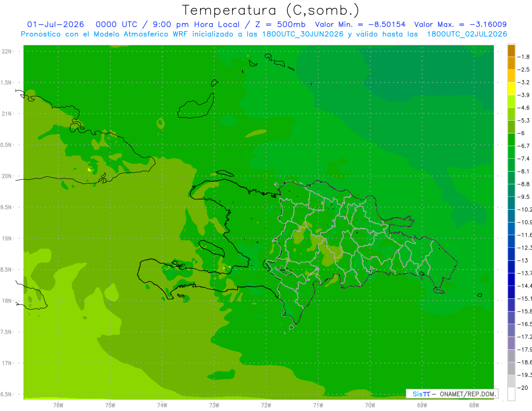Click the "20N" latitude label
532x411 pixels.
click(x=7, y=176)
